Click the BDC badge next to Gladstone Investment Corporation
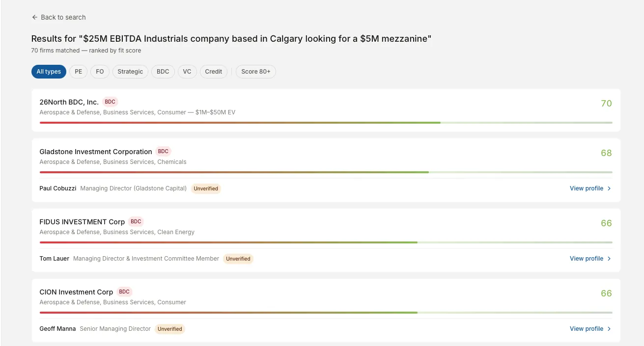Screen dimensions: 644x346 [x=163, y=151]
